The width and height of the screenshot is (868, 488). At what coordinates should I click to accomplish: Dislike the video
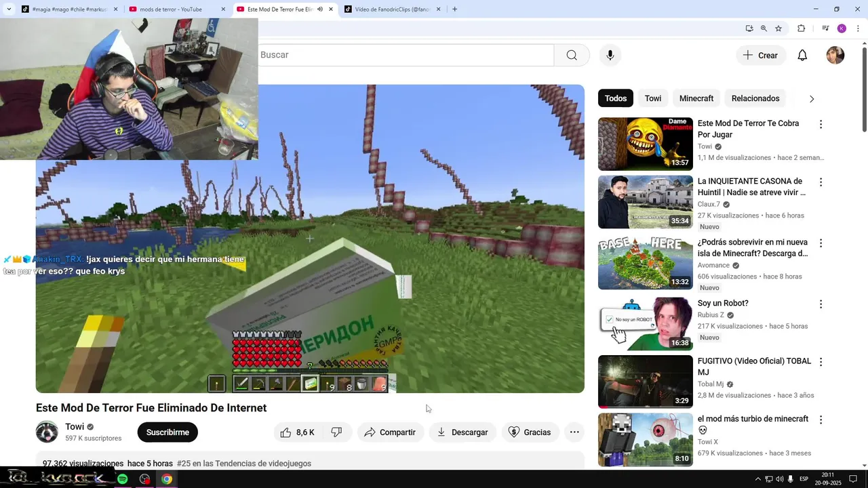pyautogui.click(x=337, y=432)
